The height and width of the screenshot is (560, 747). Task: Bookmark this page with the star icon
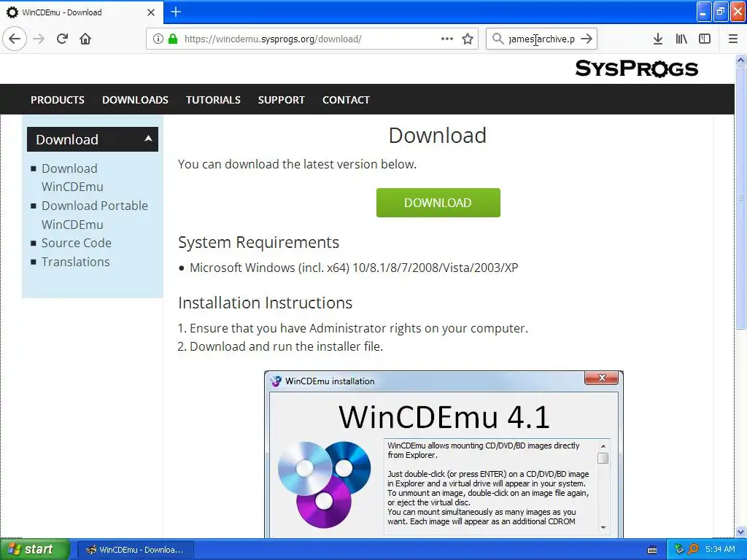pos(468,39)
